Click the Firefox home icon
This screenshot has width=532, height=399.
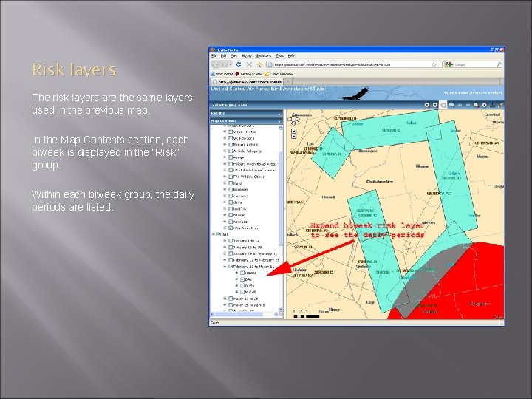point(259,64)
